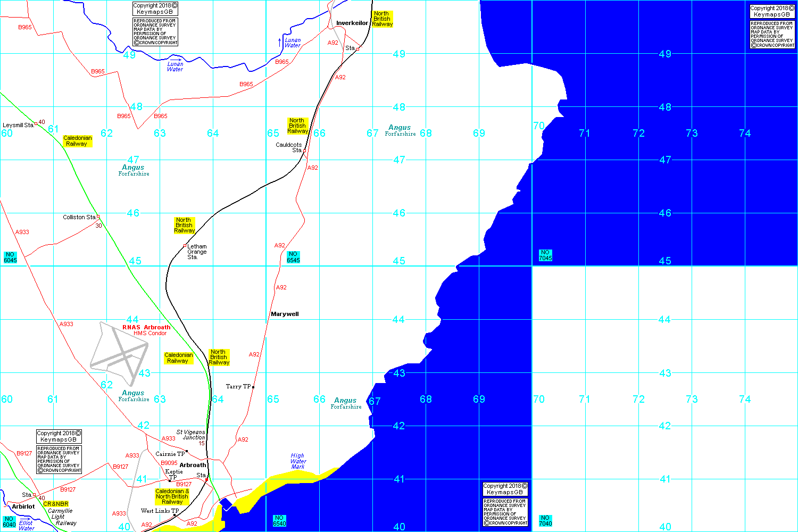The height and width of the screenshot is (532, 798).
Task: Click the Inverkeilor station marker
Action: point(358,49)
